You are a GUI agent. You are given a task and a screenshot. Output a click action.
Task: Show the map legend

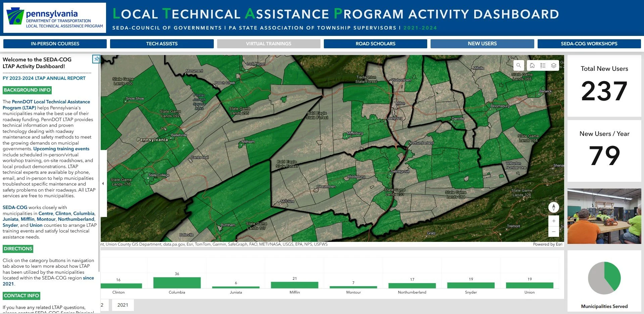point(543,65)
